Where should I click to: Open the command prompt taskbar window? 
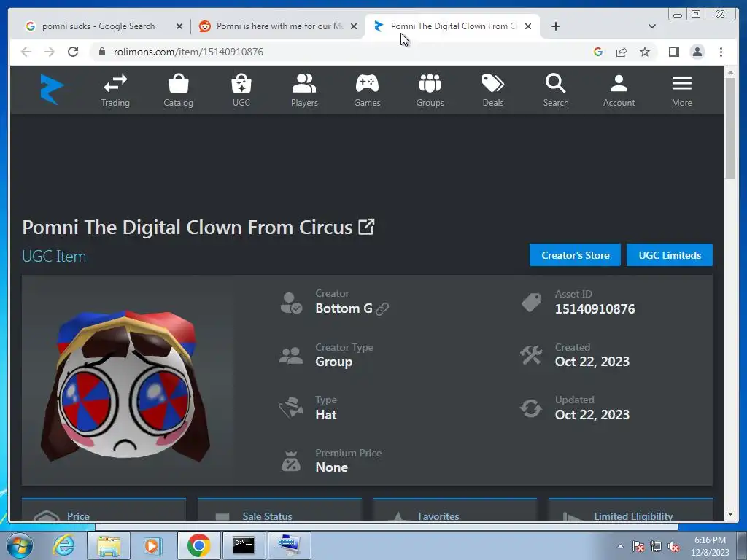(244, 545)
